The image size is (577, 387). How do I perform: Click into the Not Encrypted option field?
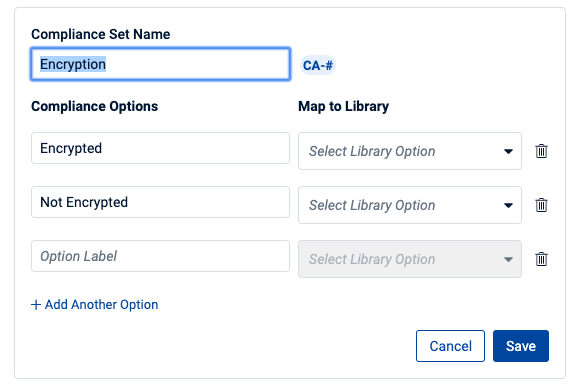click(160, 202)
